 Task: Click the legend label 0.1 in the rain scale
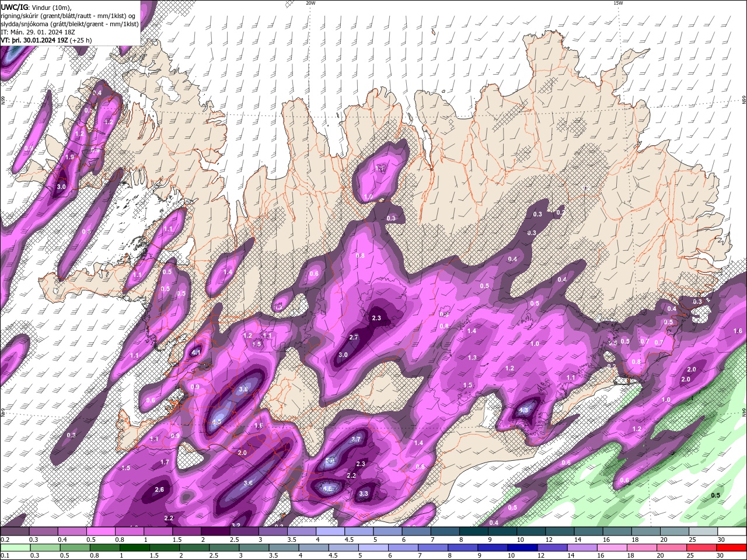click(x=4, y=556)
